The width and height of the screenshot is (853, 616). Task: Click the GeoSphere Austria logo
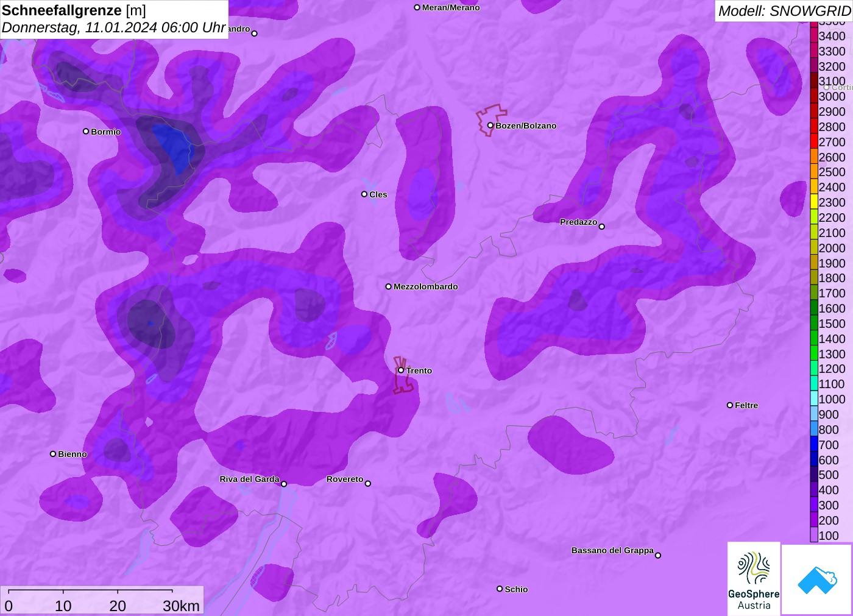(x=754, y=579)
